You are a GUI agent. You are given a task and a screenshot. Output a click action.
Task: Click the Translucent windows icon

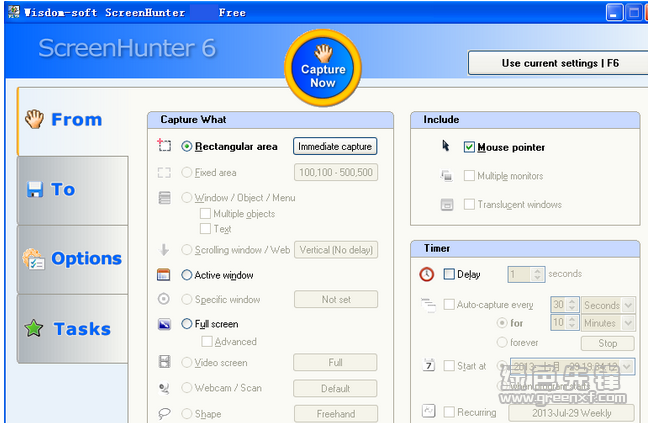tap(447, 204)
